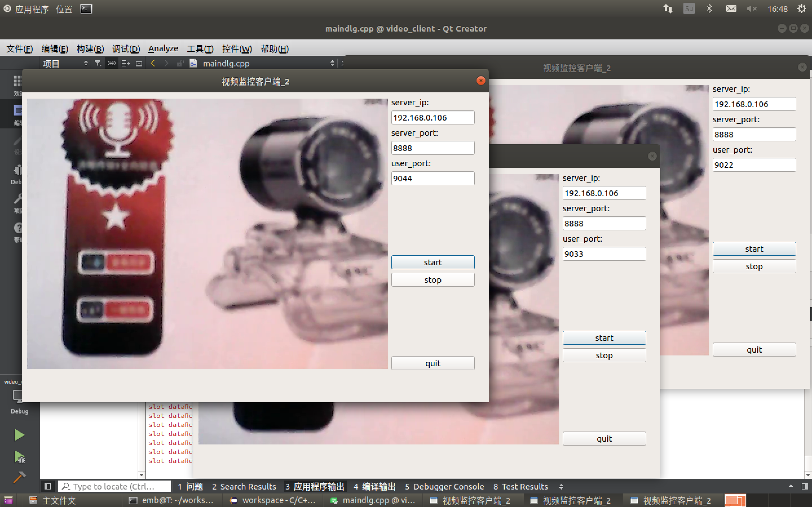Toggle left sidebar visibility button
The height and width of the screenshot is (507, 812).
pos(48,486)
